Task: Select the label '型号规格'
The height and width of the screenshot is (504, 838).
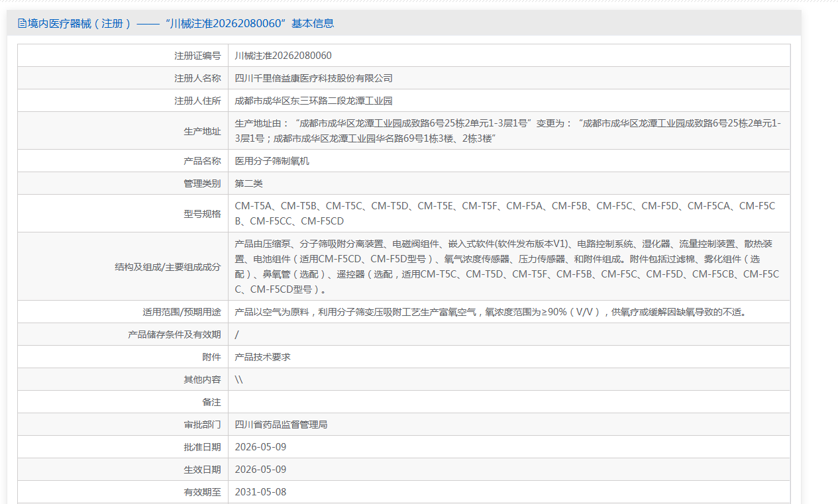Action: pyautogui.click(x=202, y=214)
